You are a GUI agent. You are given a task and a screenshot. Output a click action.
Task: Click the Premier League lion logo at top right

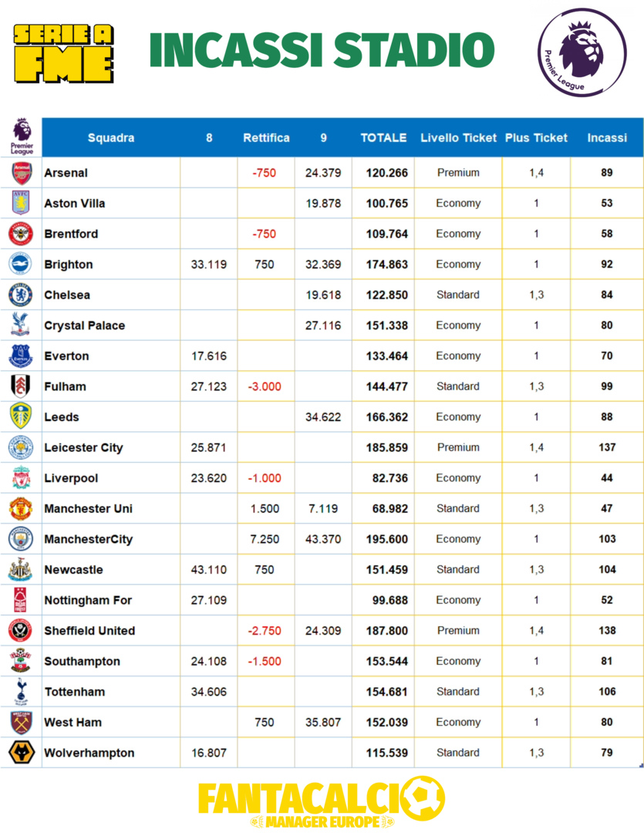click(x=582, y=52)
